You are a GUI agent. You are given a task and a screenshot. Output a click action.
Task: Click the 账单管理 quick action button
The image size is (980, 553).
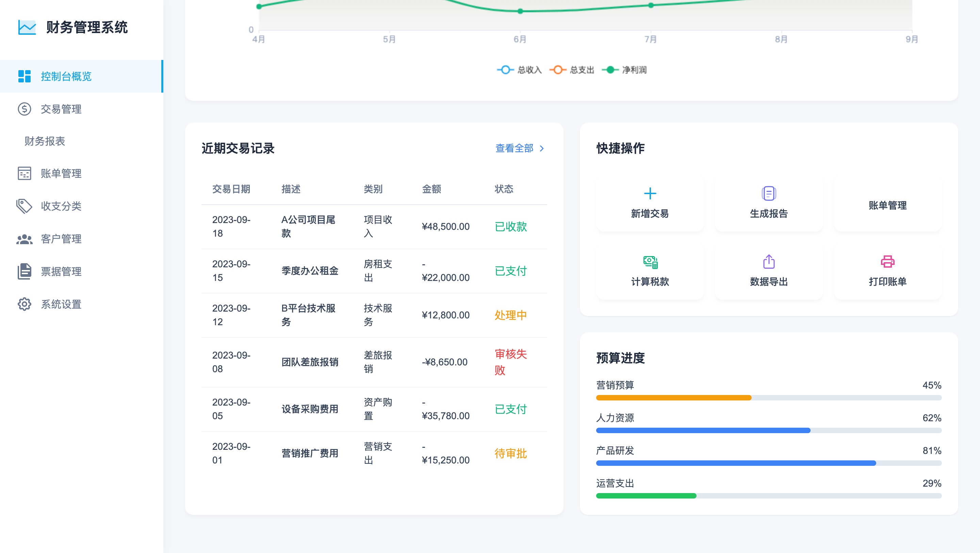[x=887, y=206]
